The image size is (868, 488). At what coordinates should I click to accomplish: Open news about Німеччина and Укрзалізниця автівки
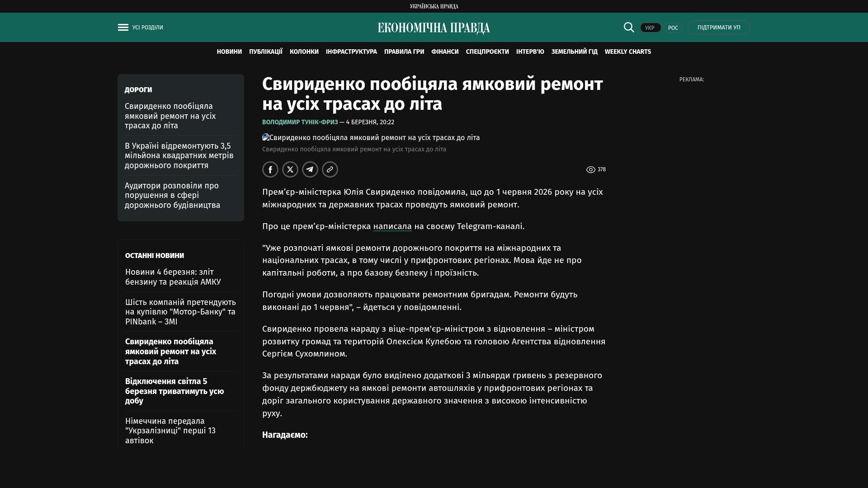tap(170, 431)
